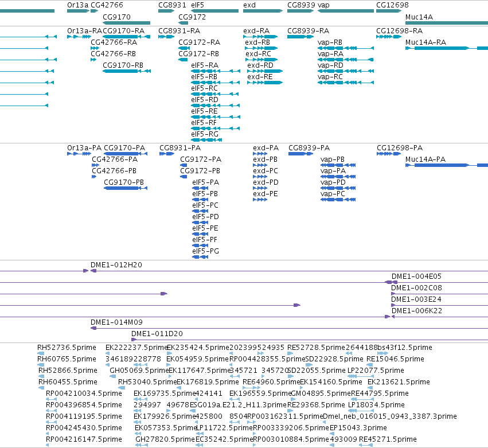488x448 pixels.
Task: Select BAC clone DME1-012H20
Action: (x=289, y=271)
